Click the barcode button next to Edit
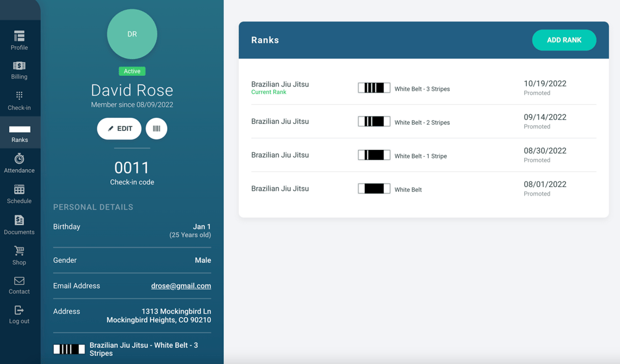Screen dimensions: 620x364 [x=157, y=128]
